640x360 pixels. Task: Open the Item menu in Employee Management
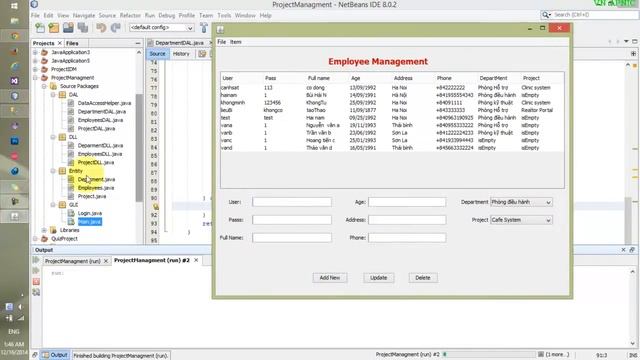tap(236, 42)
